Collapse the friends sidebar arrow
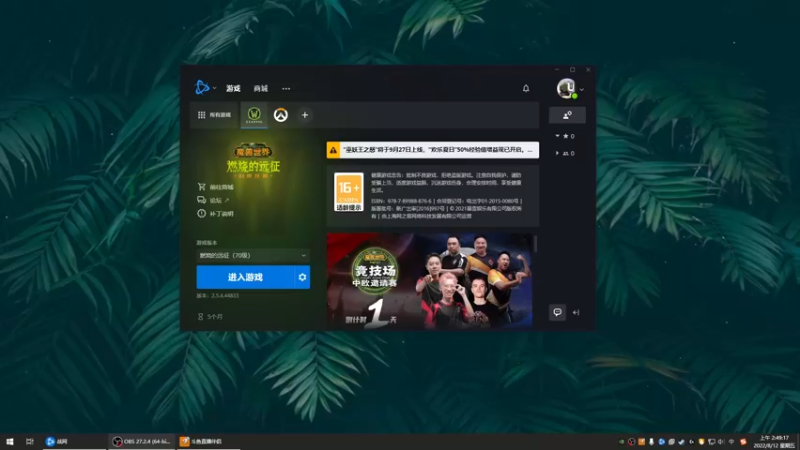Image resolution: width=800 pixels, height=450 pixels. click(576, 312)
